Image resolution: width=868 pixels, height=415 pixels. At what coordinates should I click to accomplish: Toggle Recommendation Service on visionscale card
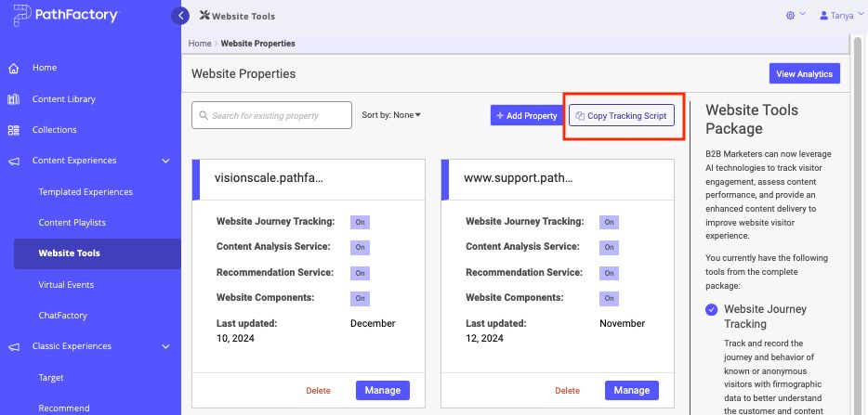360,273
